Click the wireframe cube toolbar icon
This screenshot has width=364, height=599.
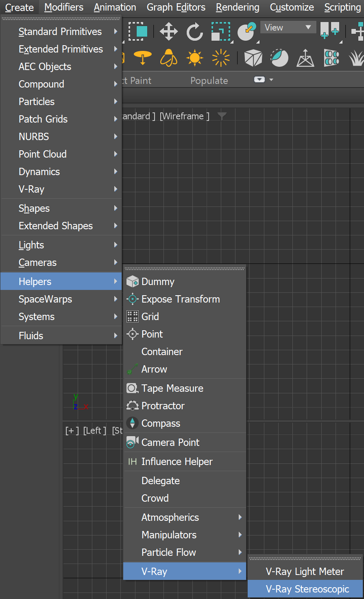coord(253,58)
